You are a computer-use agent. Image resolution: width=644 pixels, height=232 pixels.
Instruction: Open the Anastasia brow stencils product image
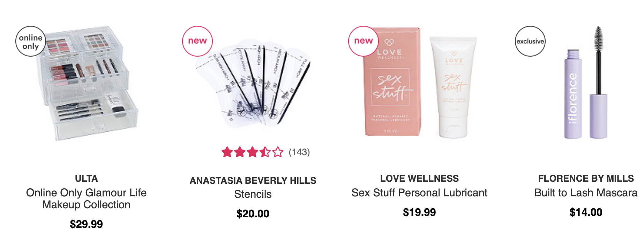pyautogui.click(x=253, y=84)
